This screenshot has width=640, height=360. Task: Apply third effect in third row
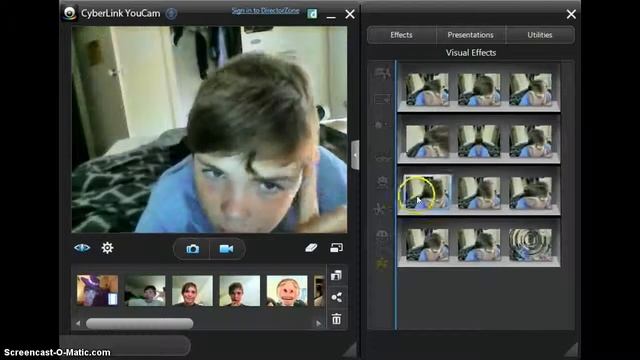point(531,193)
